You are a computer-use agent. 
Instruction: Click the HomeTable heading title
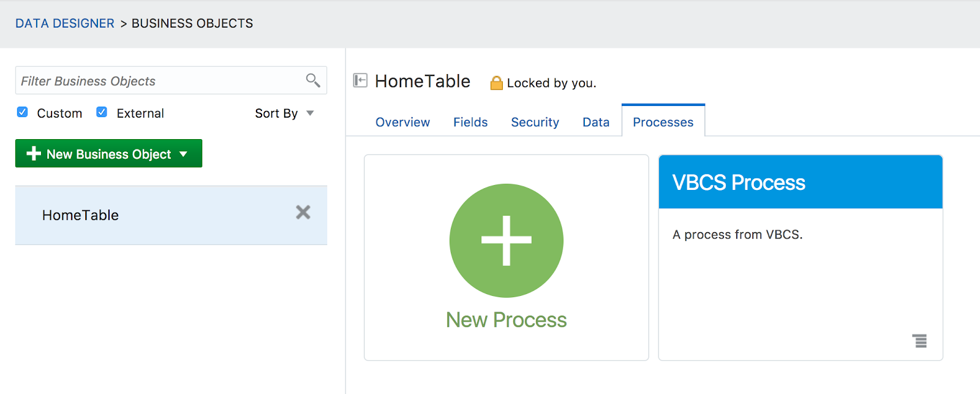[423, 81]
